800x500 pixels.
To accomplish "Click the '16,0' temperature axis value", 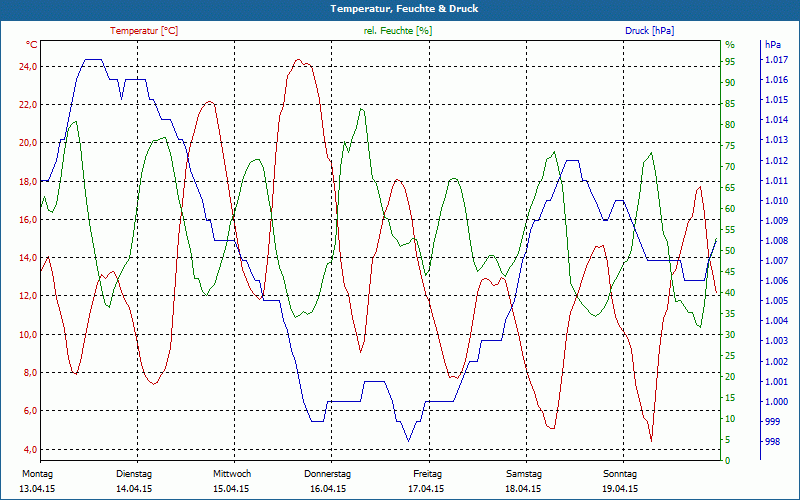I will 28,219.
